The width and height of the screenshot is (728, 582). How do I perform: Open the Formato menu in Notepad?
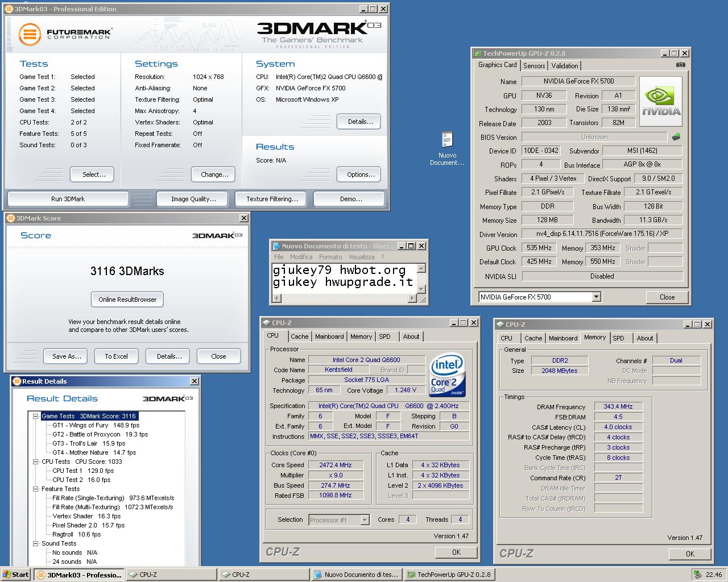330,257
